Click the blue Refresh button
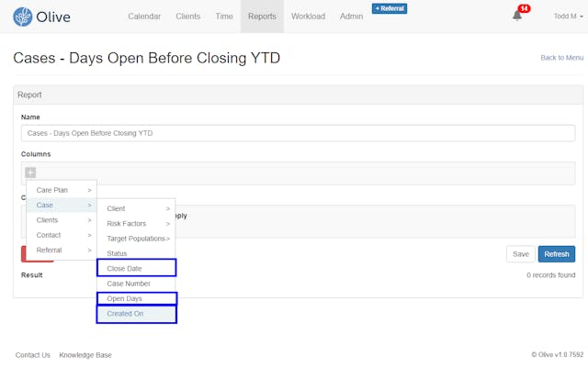This screenshot has height=379, width=588. point(557,254)
